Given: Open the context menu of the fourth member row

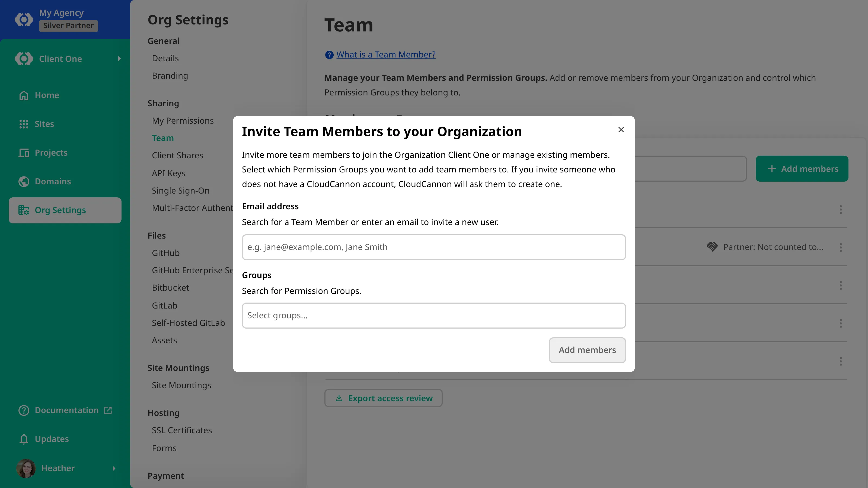Looking at the screenshot, I should coord(841,323).
